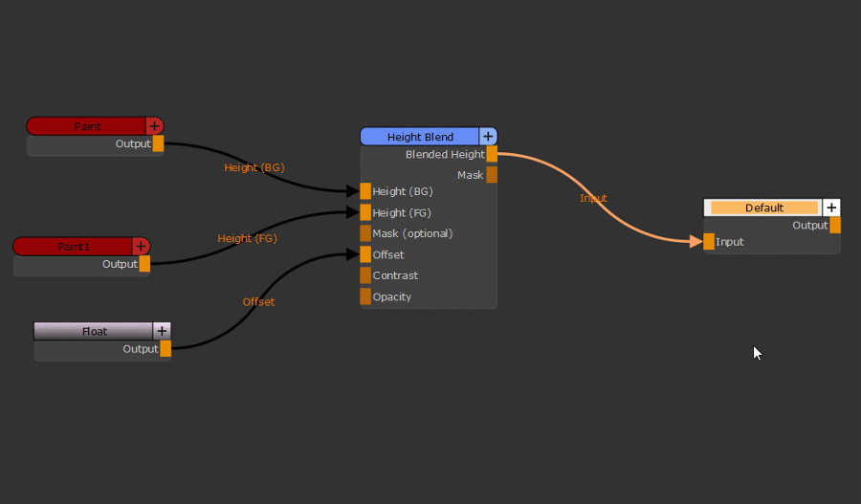The width and height of the screenshot is (861, 504).
Task: Expand the Paint1 node plus button
Action: pyautogui.click(x=141, y=247)
